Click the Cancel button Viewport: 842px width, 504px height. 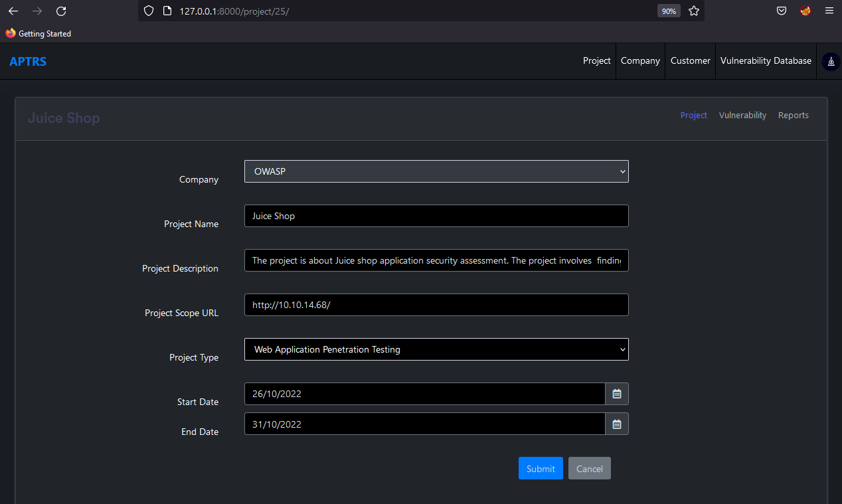click(x=590, y=468)
